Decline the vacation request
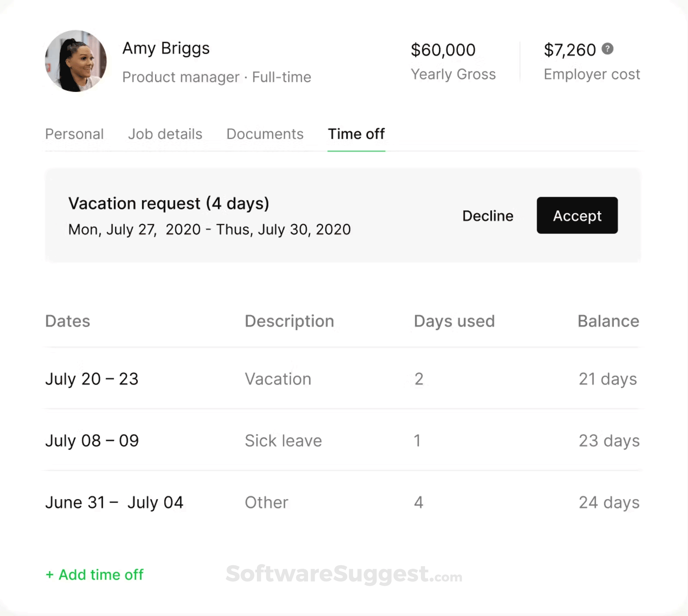This screenshot has width=688, height=616. [x=487, y=215]
